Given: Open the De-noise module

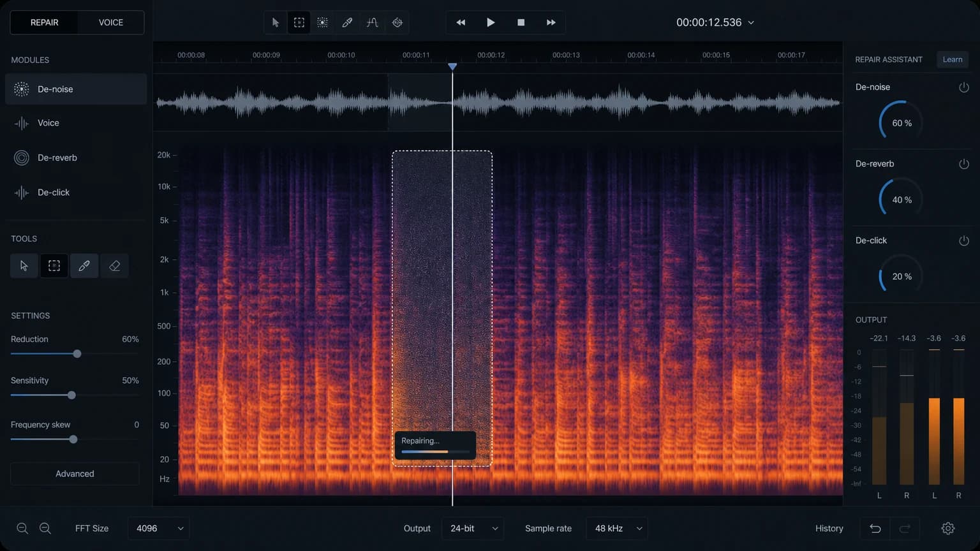Looking at the screenshot, I should click(76, 89).
